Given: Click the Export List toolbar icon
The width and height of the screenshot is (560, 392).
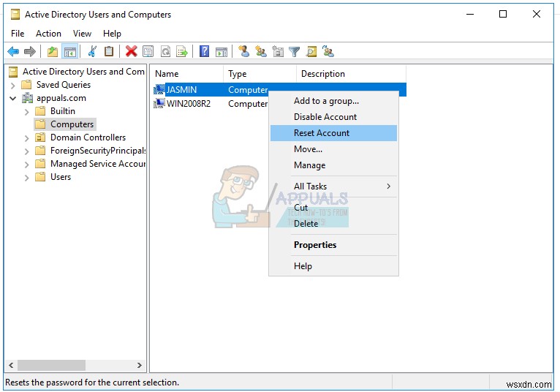Looking at the screenshot, I should 182,51.
